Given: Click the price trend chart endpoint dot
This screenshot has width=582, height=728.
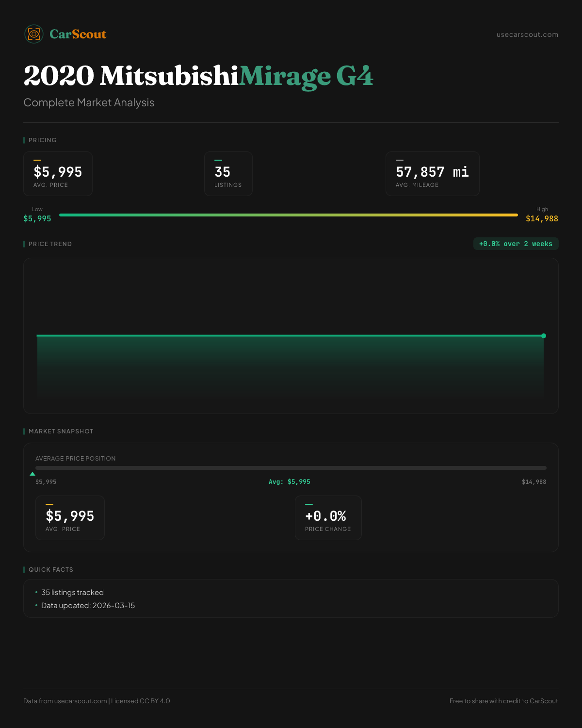Looking at the screenshot, I should coord(544,336).
